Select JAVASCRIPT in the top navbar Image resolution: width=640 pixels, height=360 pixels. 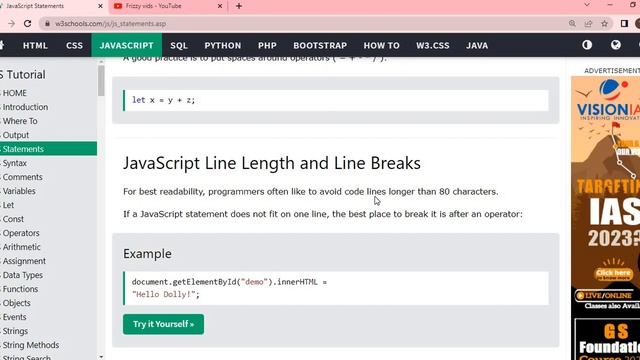[x=127, y=45]
